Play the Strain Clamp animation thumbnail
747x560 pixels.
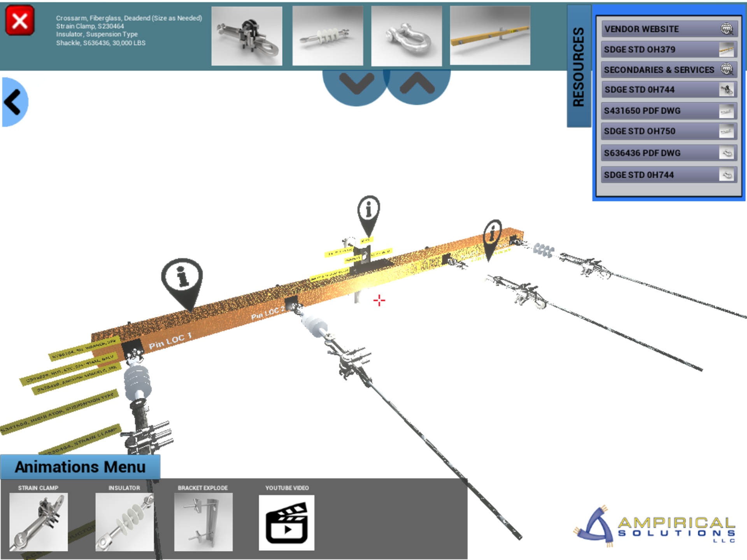point(39,521)
